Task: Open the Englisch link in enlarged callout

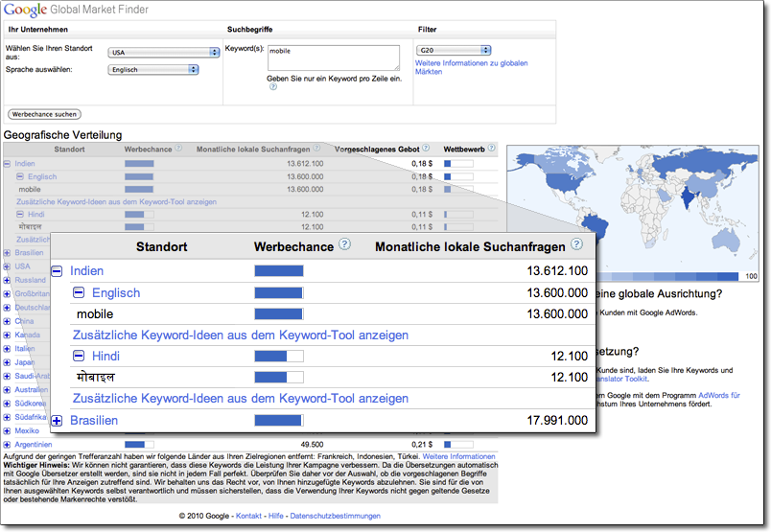Action: [116, 293]
